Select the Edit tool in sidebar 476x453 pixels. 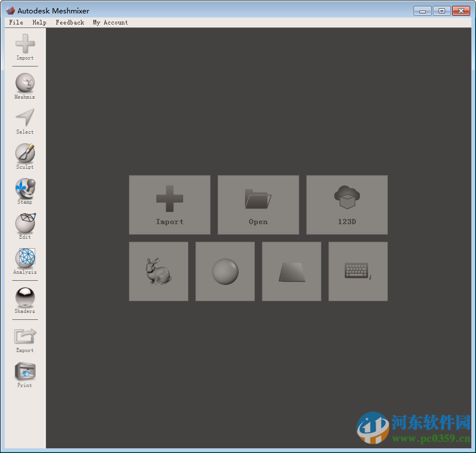pyautogui.click(x=25, y=226)
